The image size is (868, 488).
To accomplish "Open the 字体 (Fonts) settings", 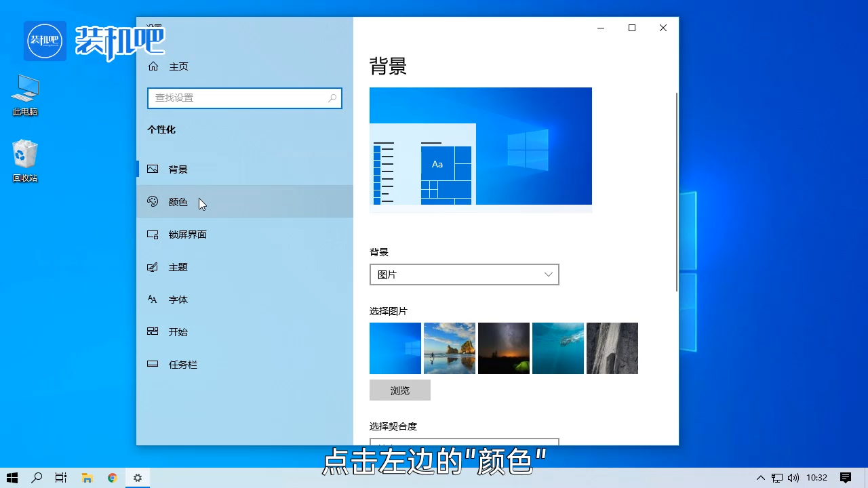I will (x=178, y=299).
